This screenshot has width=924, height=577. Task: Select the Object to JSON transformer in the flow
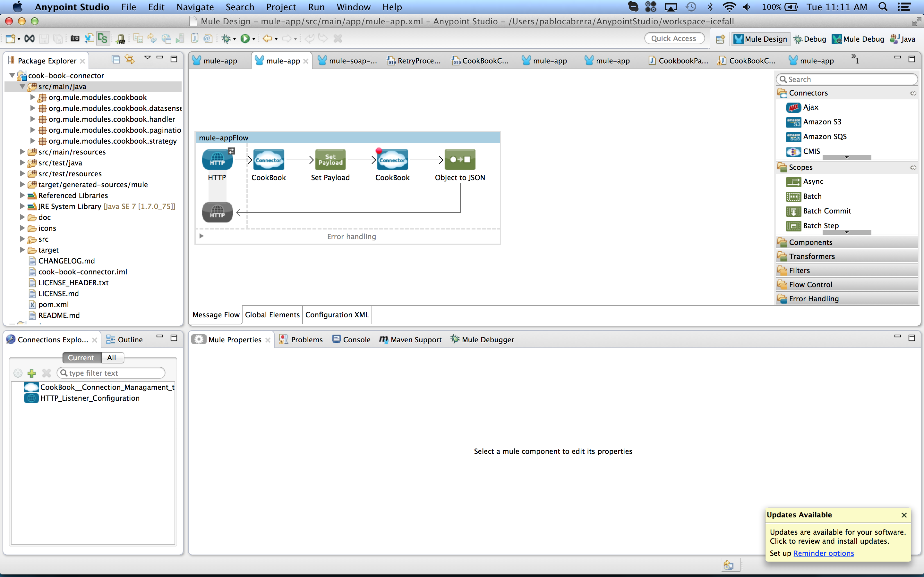tap(460, 160)
